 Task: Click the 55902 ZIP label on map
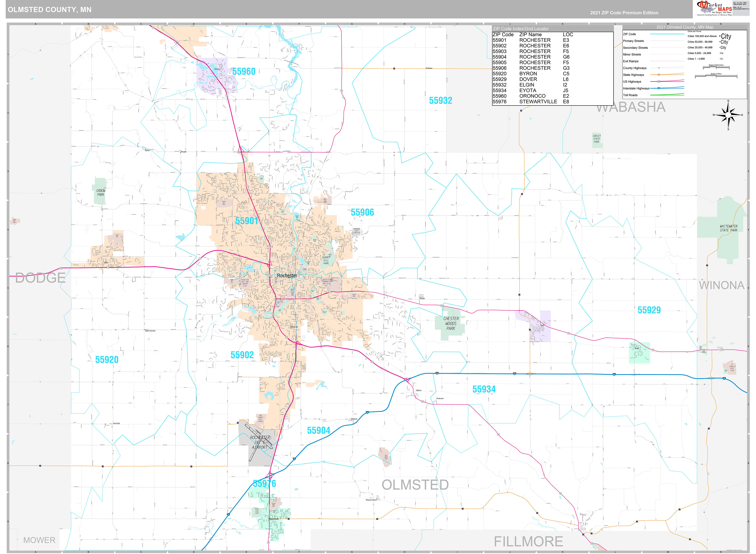[x=242, y=355]
